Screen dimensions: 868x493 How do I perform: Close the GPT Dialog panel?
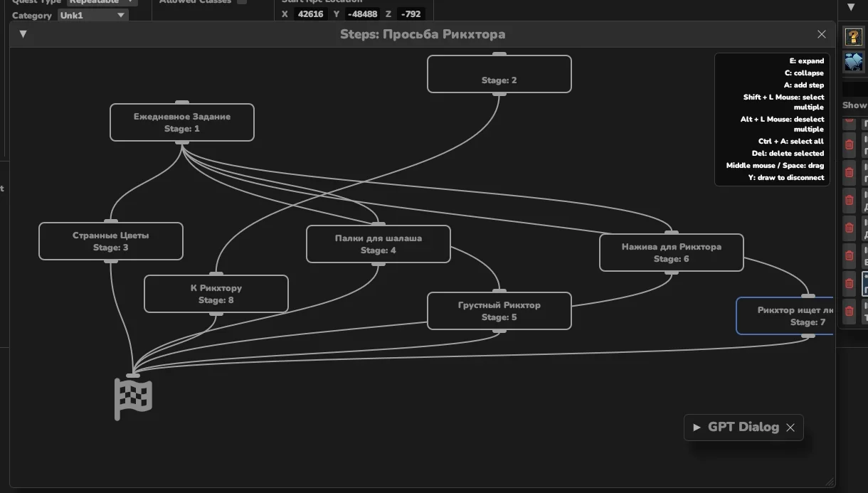[x=790, y=428]
